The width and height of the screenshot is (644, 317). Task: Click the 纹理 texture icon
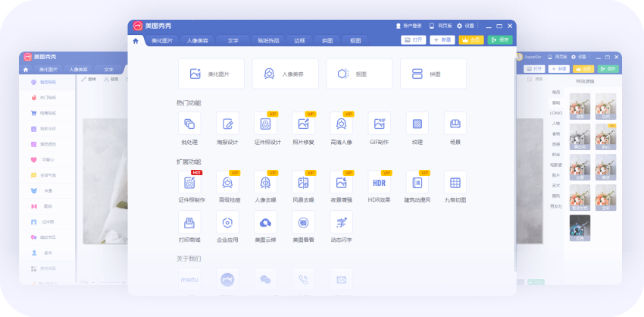pyautogui.click(x=417, y=124)
